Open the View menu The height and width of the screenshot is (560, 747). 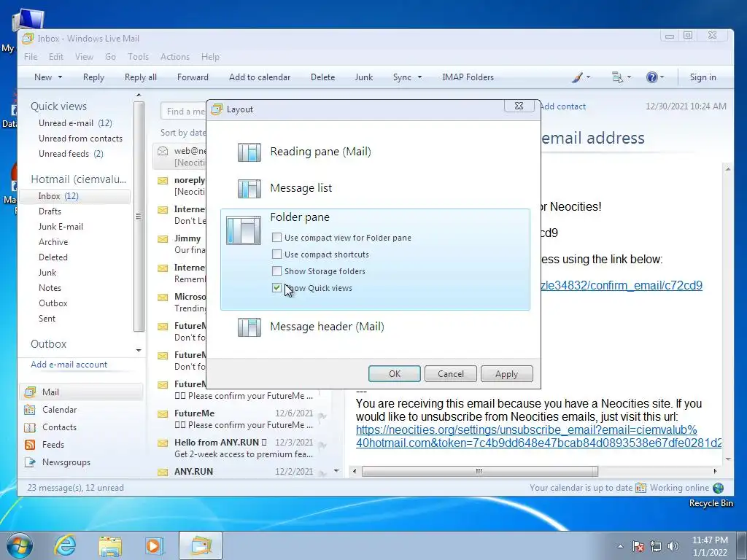click(x=84, y=57)
